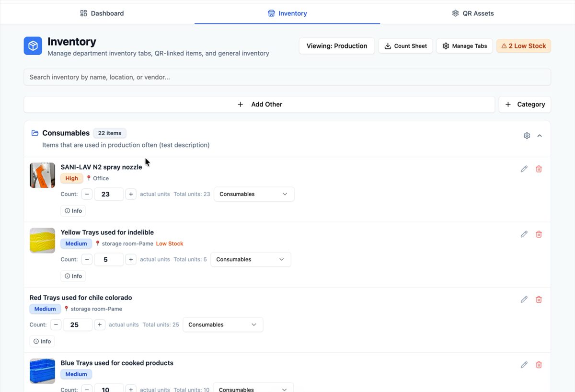Show Info for SANI-LAV spray nozzle
This screenshot has width=575, height=392.
click(x=73, y=211)
